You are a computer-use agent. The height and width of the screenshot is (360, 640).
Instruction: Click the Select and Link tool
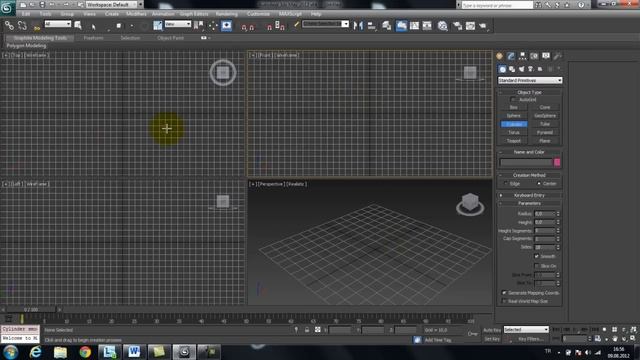point(9,26)
